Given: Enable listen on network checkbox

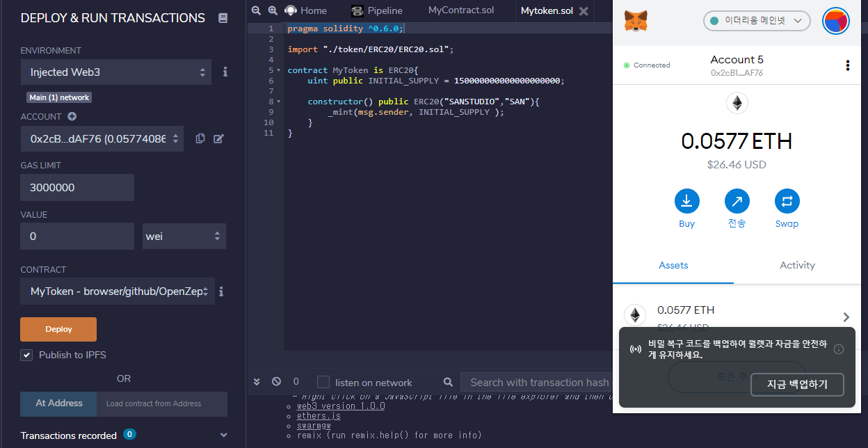Looking at the screenshot, I should pos(323,382).
